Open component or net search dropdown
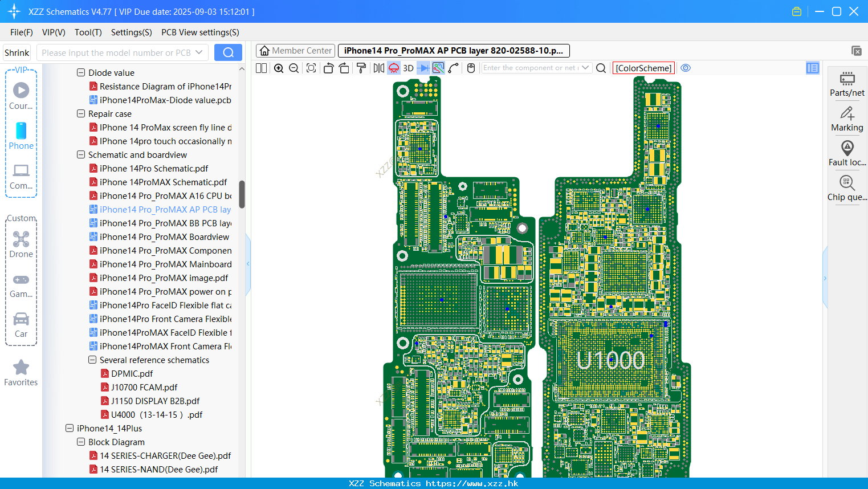This screenshot has width=868, height=489. [585, 68]
